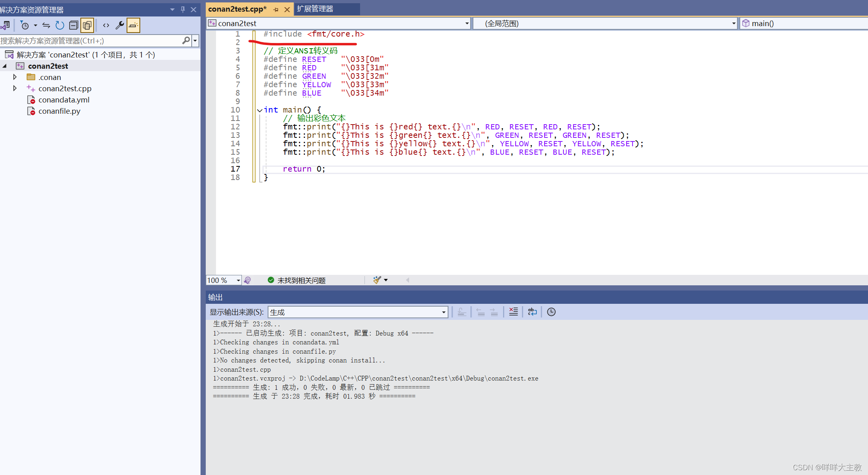Switch to conan2test.cpp editor tab
Image resolution: width=868 pixels, height=475 pixels.
237,9
